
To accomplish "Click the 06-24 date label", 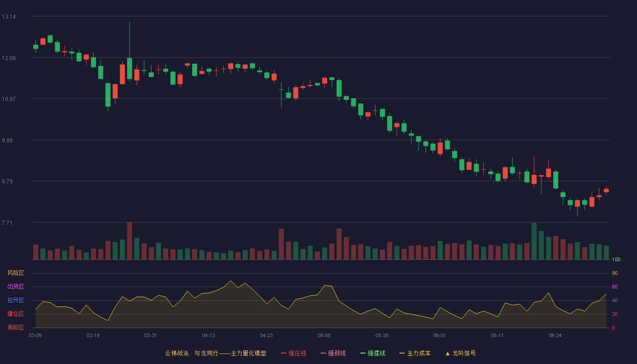I will pos(555,335).
